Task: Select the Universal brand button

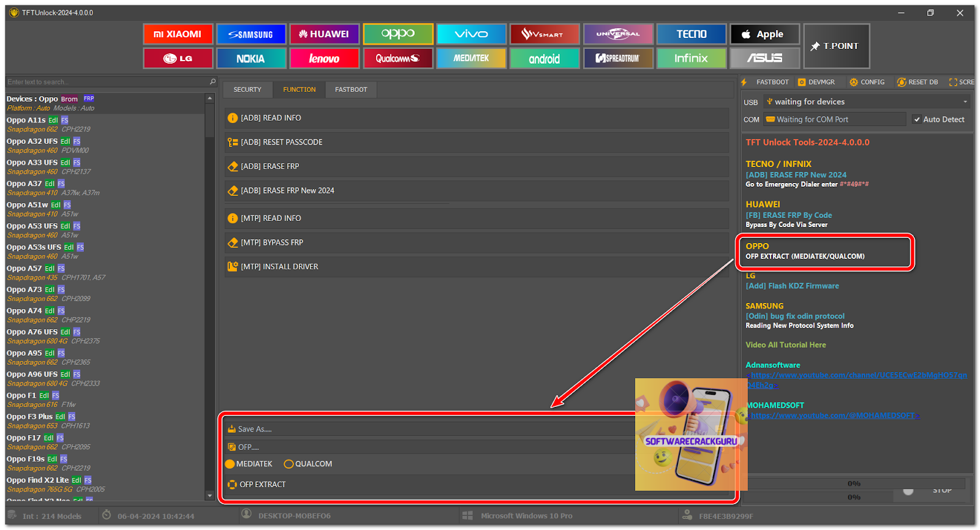Action: click(x=618, y=34)
